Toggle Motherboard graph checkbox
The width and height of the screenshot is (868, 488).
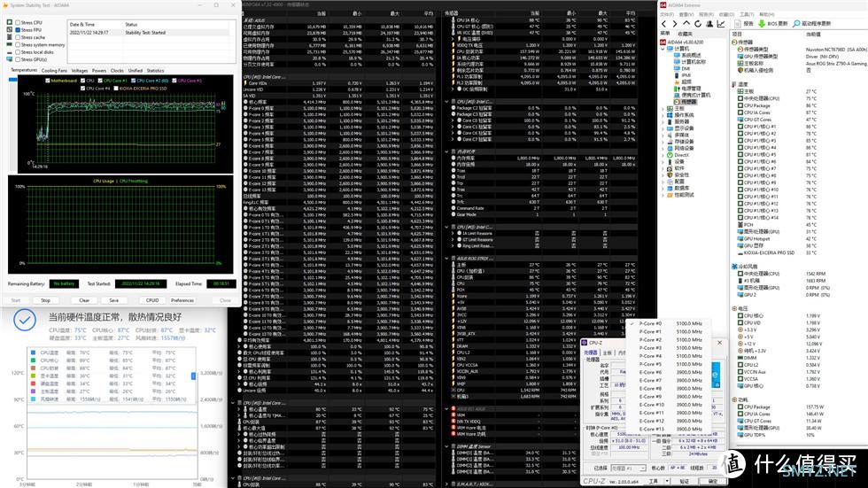[48, 81]
